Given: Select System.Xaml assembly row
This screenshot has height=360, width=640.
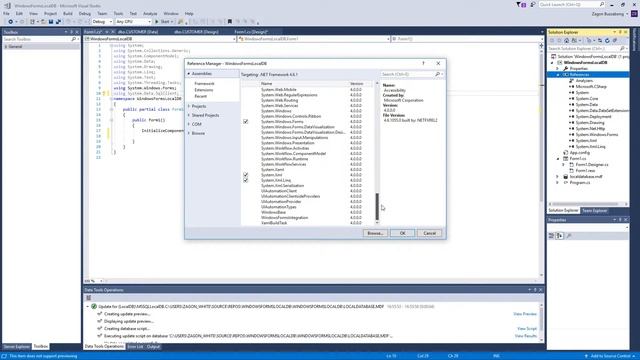Looking at the screenshot, I should point(308,169).
